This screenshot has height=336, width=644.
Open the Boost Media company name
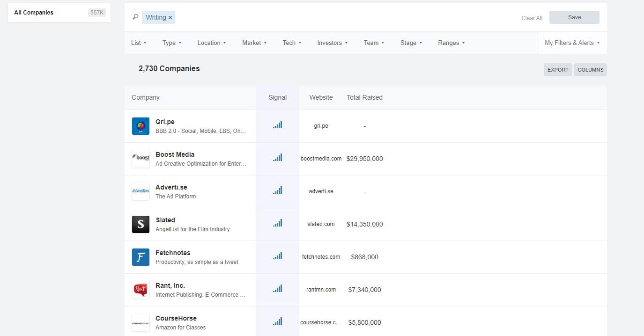pyautogui.click(x=175, y=154)
